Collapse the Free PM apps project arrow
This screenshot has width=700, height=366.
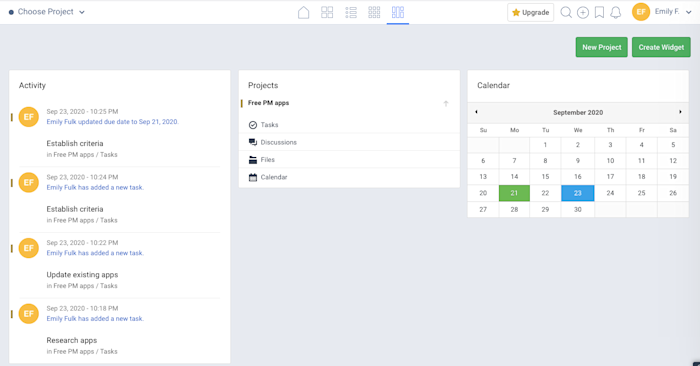click(446, 104)
